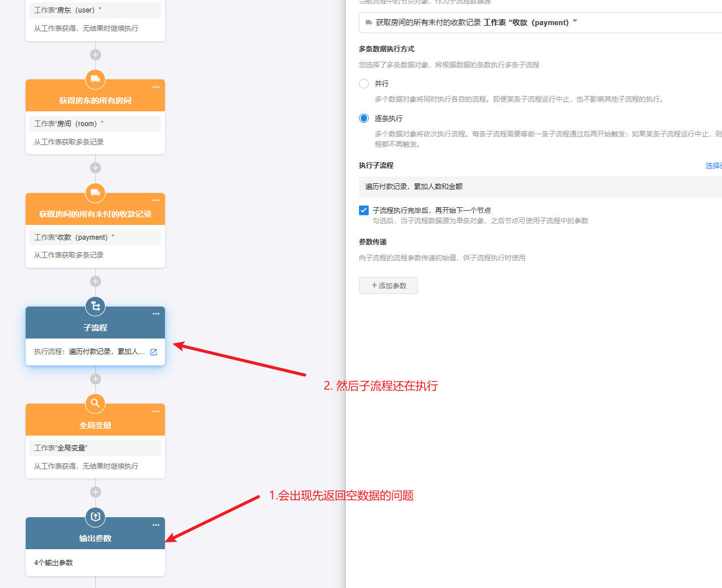Click 从工作表获取多条记录 under 收款 (payment)

point(68,255)
